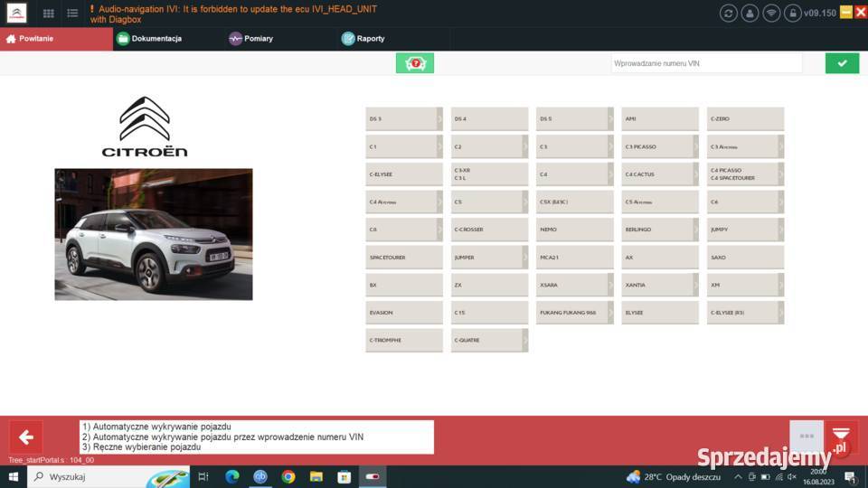Click the red back arrow button
The image size is (868, 488).
26,437
